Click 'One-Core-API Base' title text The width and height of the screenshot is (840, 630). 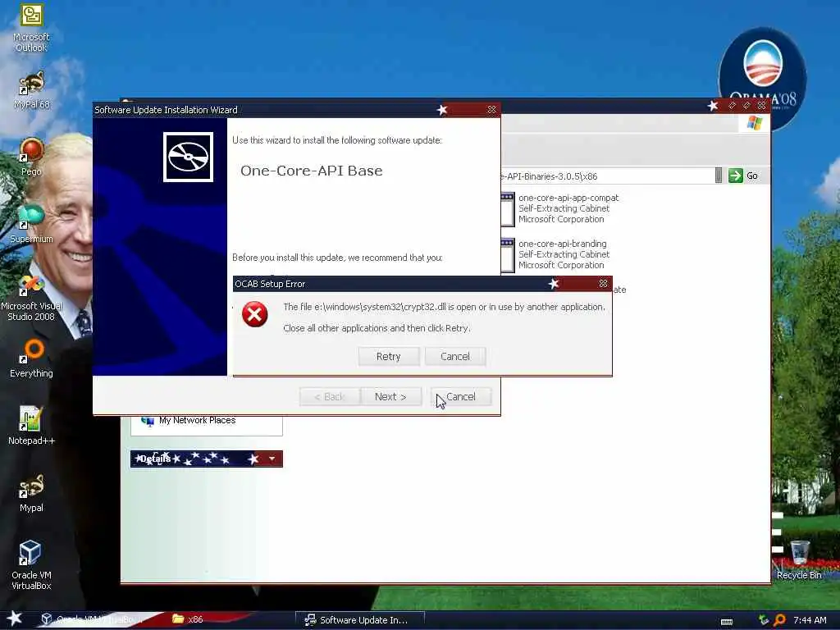point(311,171)
